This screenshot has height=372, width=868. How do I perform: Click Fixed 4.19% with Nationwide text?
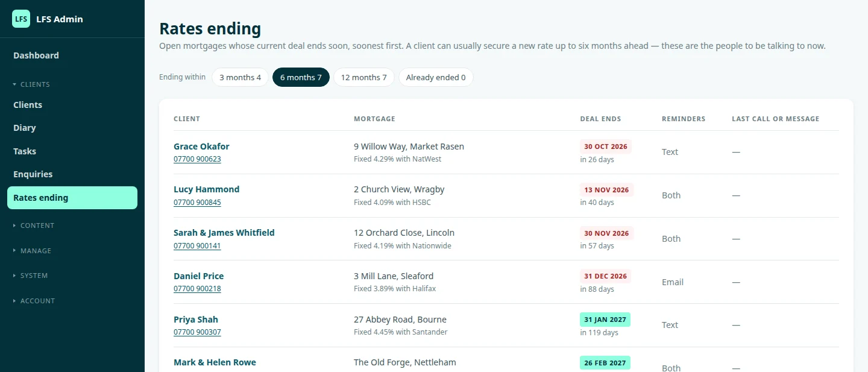click(x=403, y=246)
